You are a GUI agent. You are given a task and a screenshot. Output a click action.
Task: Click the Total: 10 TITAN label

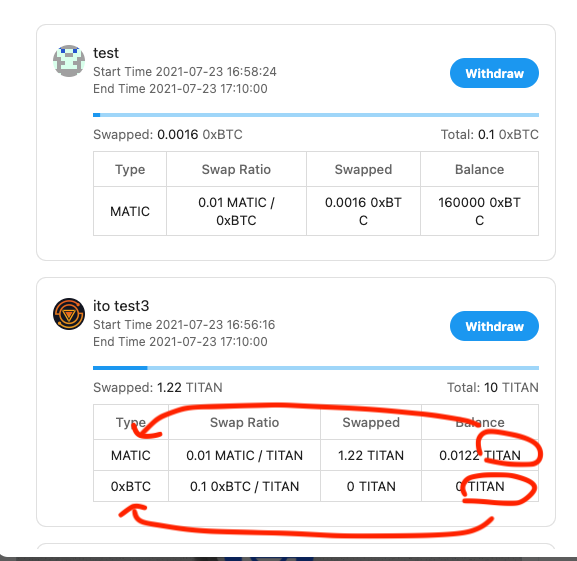point(493,387)
